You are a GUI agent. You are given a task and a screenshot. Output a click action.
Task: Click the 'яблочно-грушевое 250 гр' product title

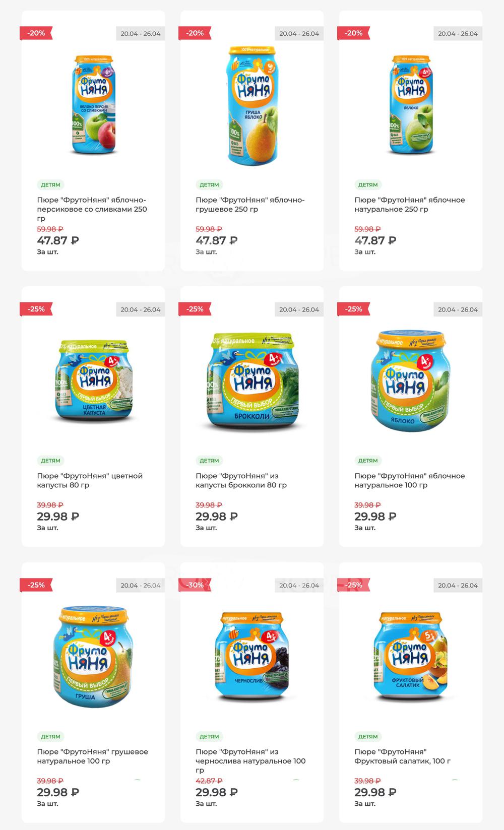pos(250,205)
